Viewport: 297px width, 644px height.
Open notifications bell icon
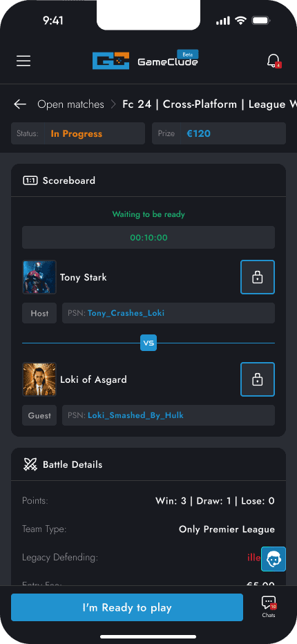274,61
